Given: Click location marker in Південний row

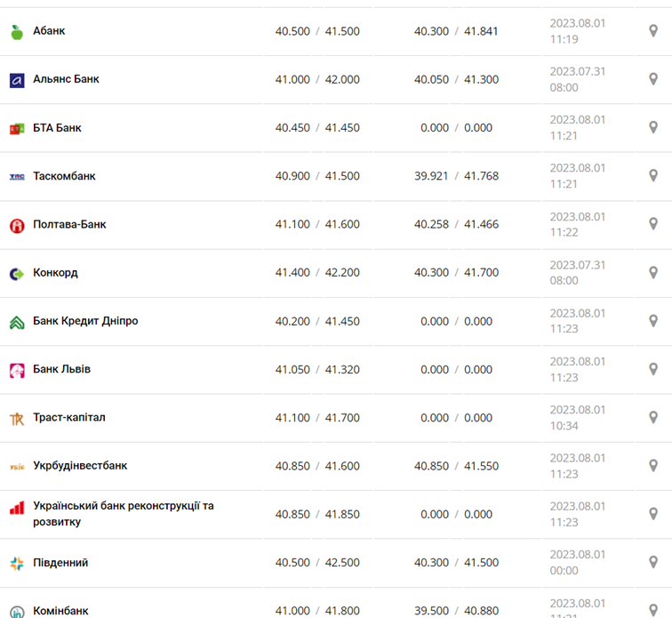Looking at the screenshot, I should tap(653, 562).
